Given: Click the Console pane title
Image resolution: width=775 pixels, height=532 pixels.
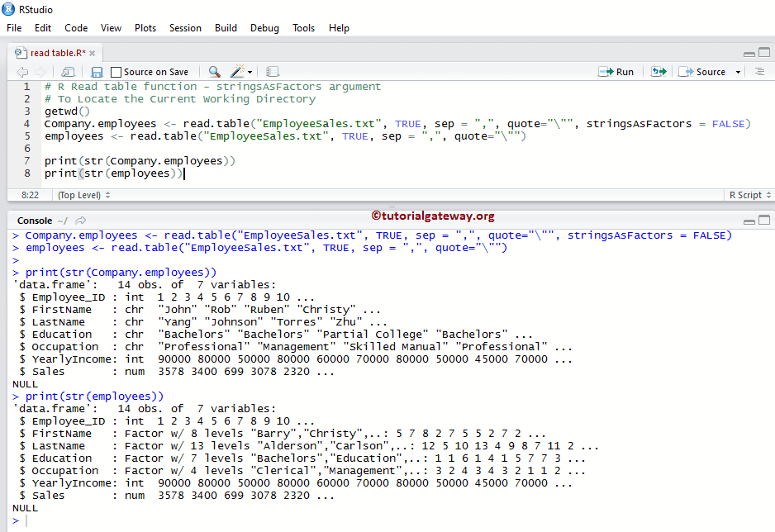Looking at the screenshot, I should (x=35, y=221).
